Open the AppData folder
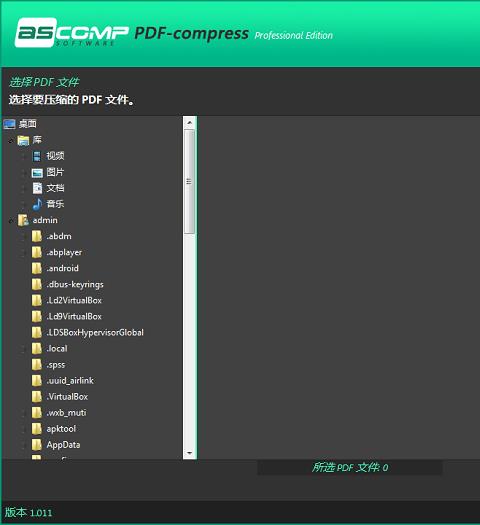This screenshot has height=525, width=480. click(63, 445)
